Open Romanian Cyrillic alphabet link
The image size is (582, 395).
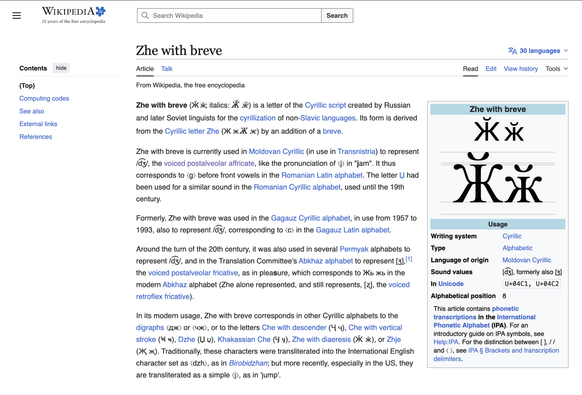click(297, 187)
